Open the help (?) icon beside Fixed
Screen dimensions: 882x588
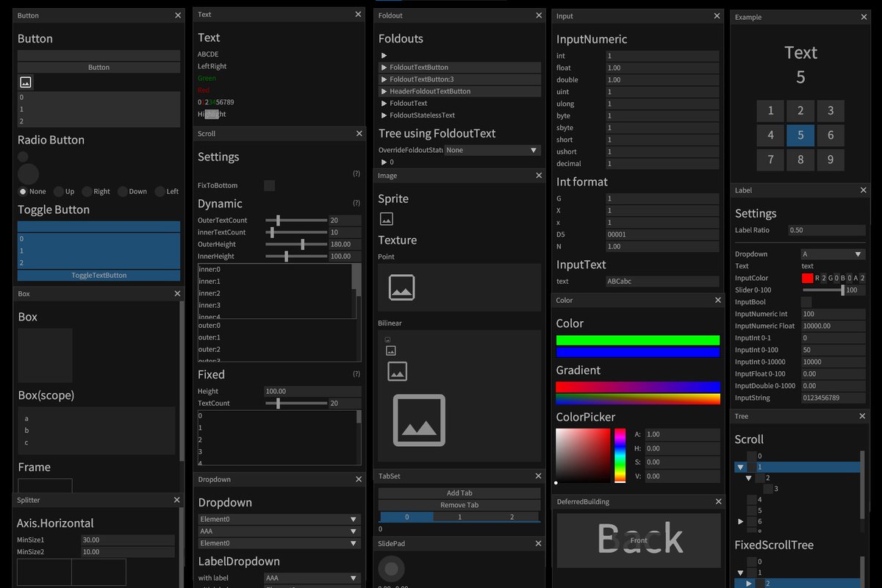click(356, 374)
